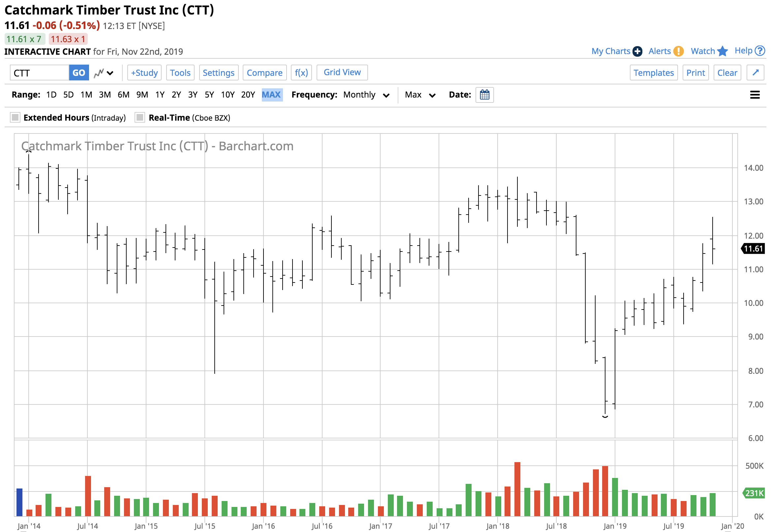Expand the Frequency Monthly dropdown
The image size is (771, 532).
pos(366,95)
